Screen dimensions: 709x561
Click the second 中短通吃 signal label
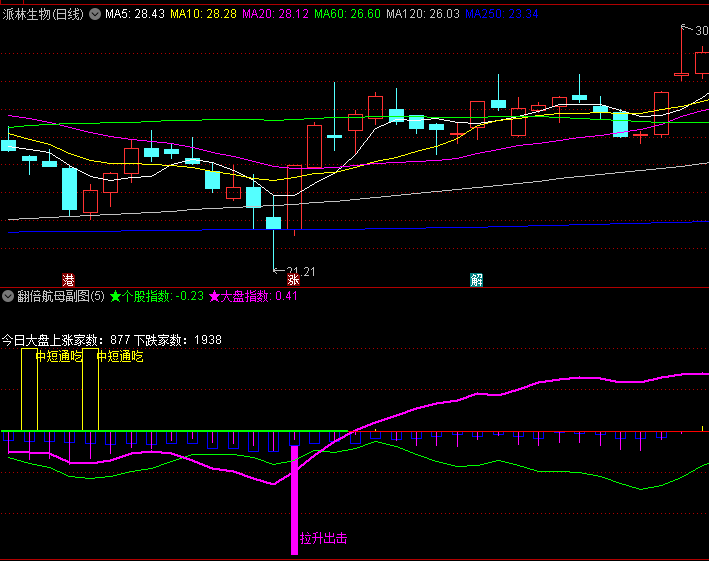[120, 357]
